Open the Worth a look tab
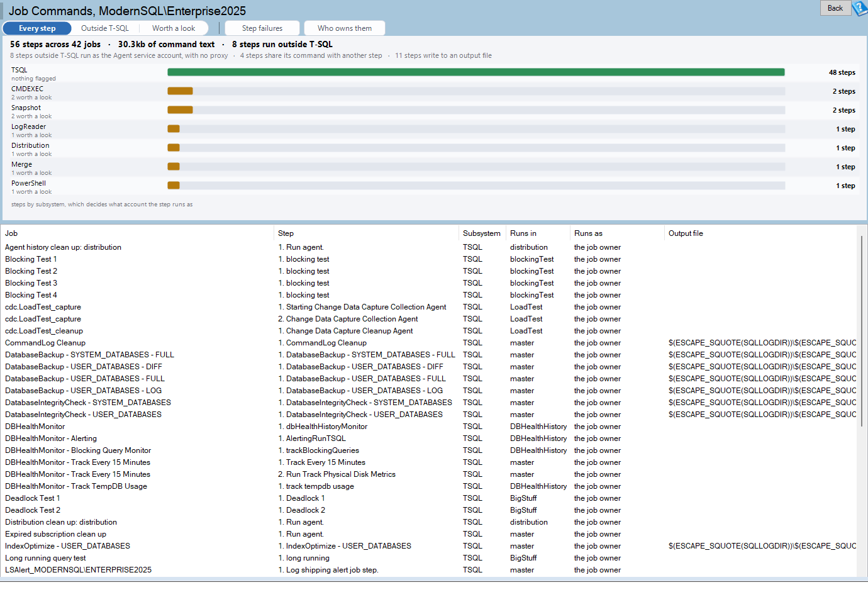 174,28
